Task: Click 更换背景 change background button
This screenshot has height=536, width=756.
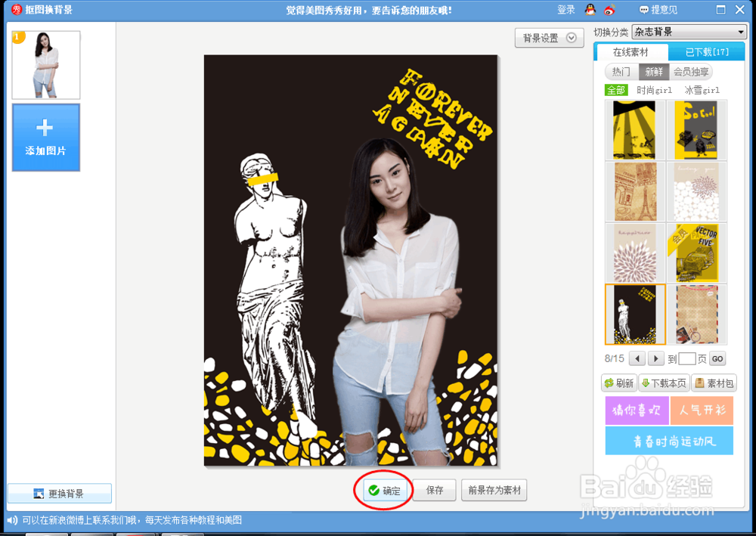Action: tap(60, 494)
